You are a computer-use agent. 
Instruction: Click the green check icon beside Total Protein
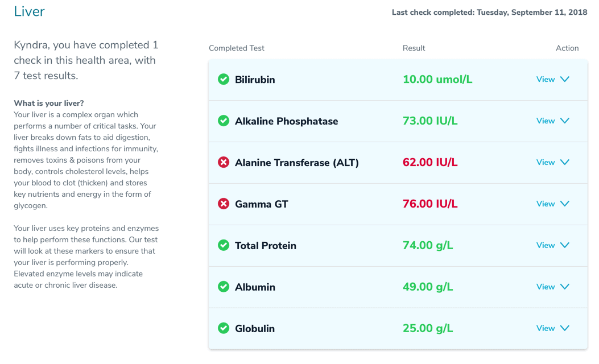(224, 245)
